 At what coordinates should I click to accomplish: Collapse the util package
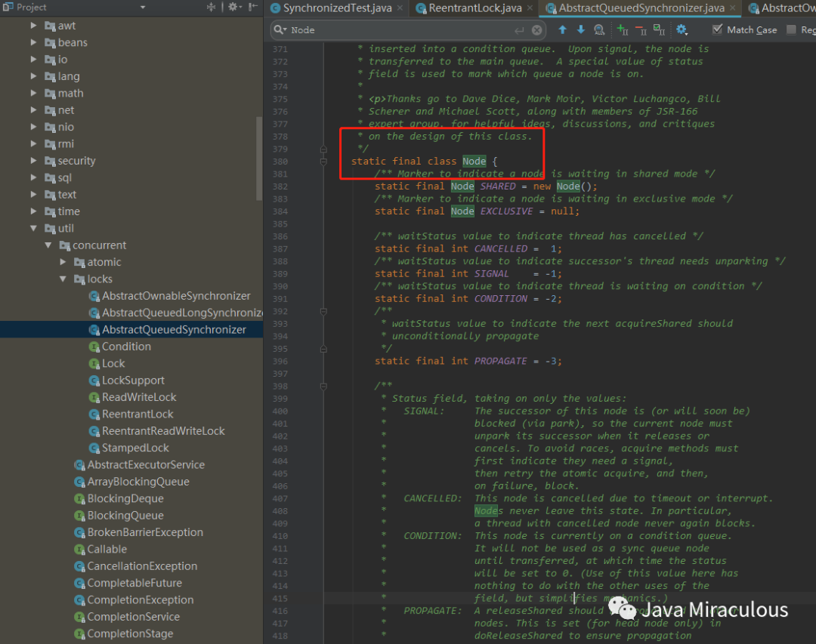tap(34, 228)
